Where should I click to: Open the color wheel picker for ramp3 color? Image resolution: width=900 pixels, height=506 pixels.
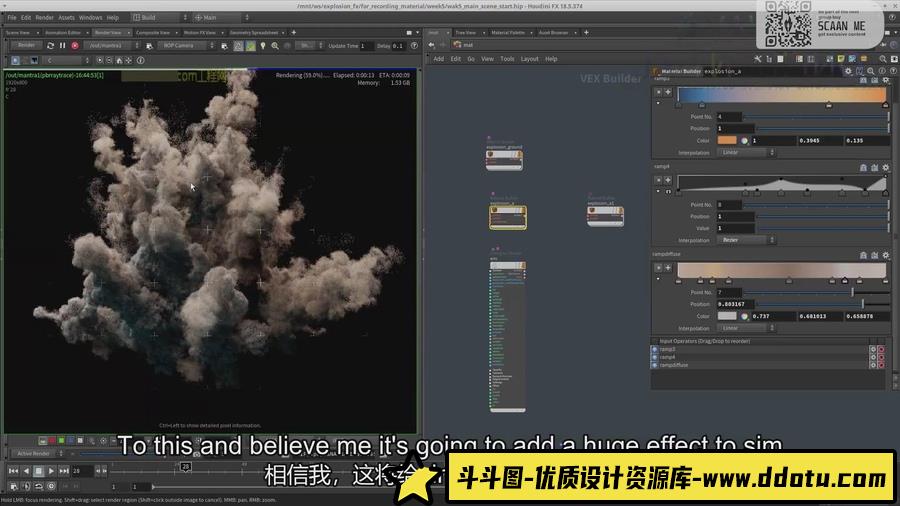[744, 141]
